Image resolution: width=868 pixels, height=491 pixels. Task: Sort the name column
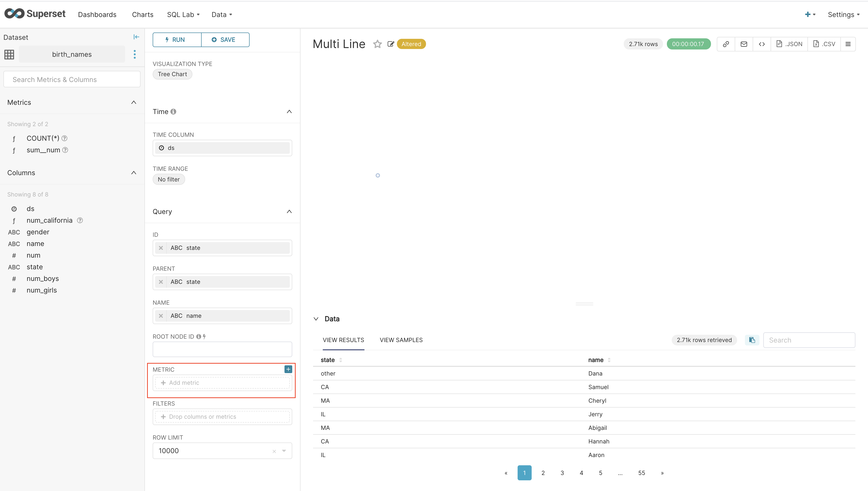pos(609,360)
